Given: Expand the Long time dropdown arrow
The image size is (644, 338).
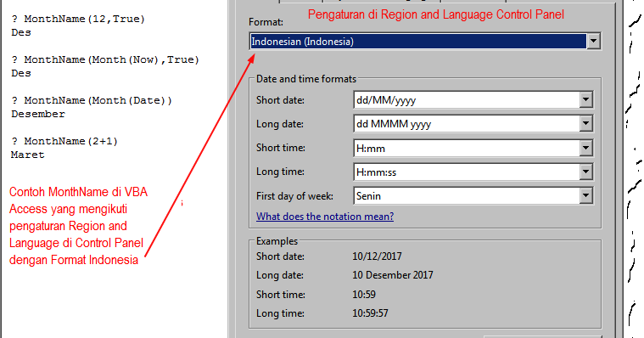Looking at the screenshot, I should tap(586, 172).
